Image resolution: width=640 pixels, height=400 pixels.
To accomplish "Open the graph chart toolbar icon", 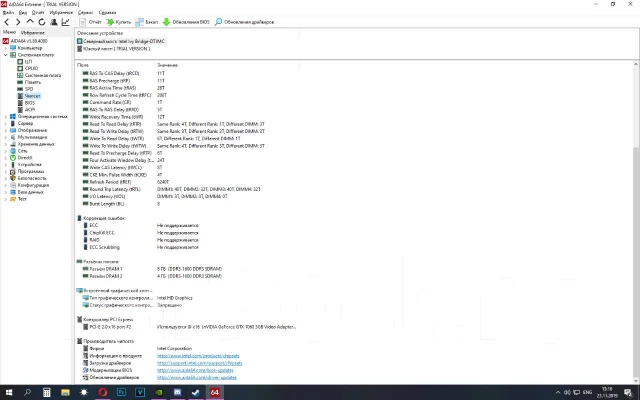I will [x=65, y=22].
